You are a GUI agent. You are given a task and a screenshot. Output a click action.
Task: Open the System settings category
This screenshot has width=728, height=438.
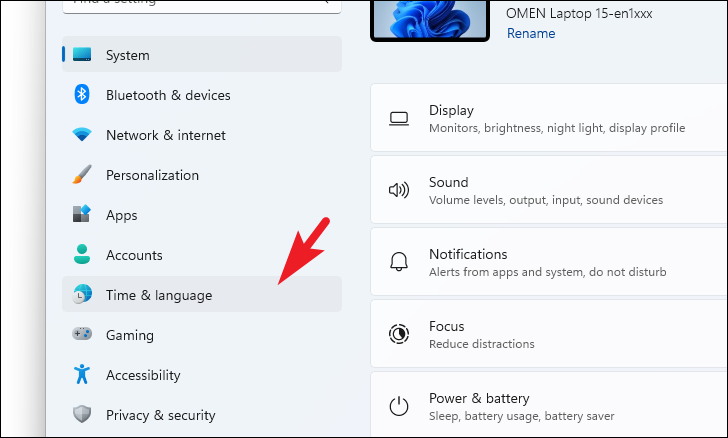point(202,54)
